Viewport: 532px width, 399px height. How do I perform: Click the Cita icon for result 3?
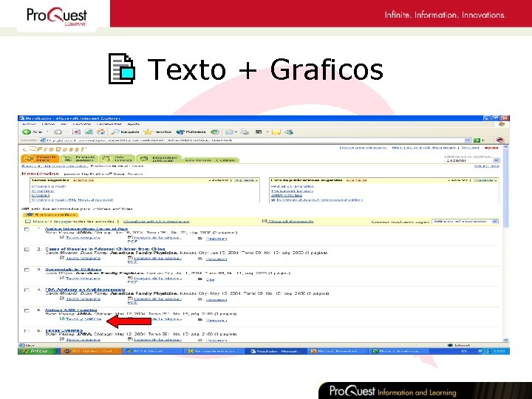coord(200,279)
